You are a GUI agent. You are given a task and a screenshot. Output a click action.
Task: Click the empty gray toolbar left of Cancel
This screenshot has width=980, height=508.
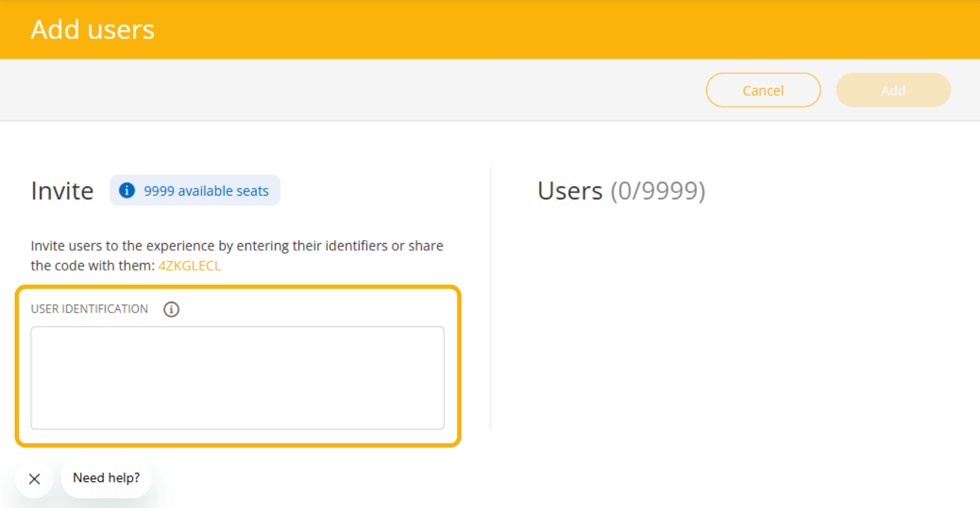(350, 90)
